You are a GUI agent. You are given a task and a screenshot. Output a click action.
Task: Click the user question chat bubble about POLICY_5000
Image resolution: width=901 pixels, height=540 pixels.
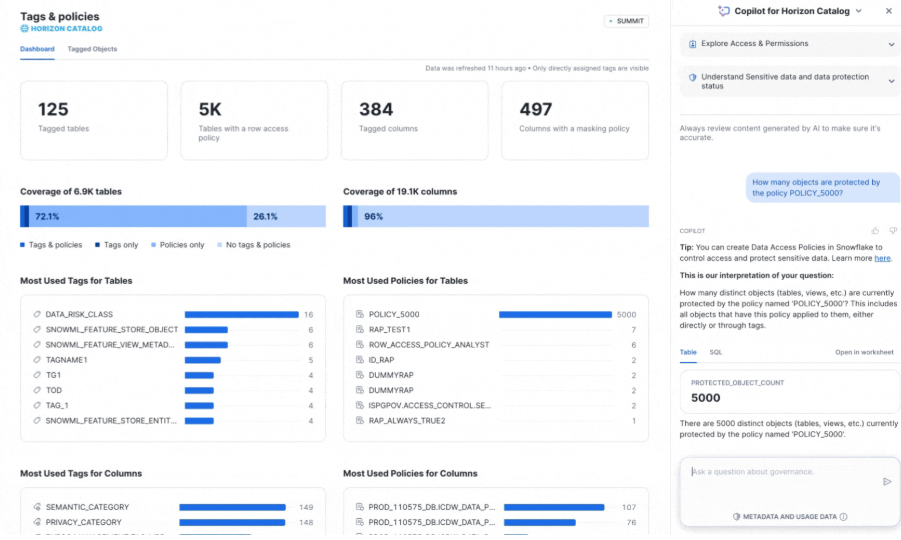(x=823, y=187)
